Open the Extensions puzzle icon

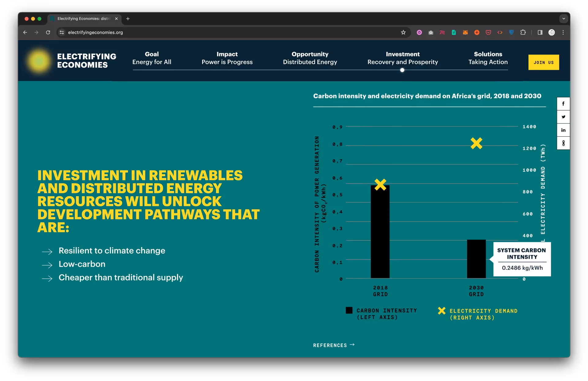click(x=523, y=32)
